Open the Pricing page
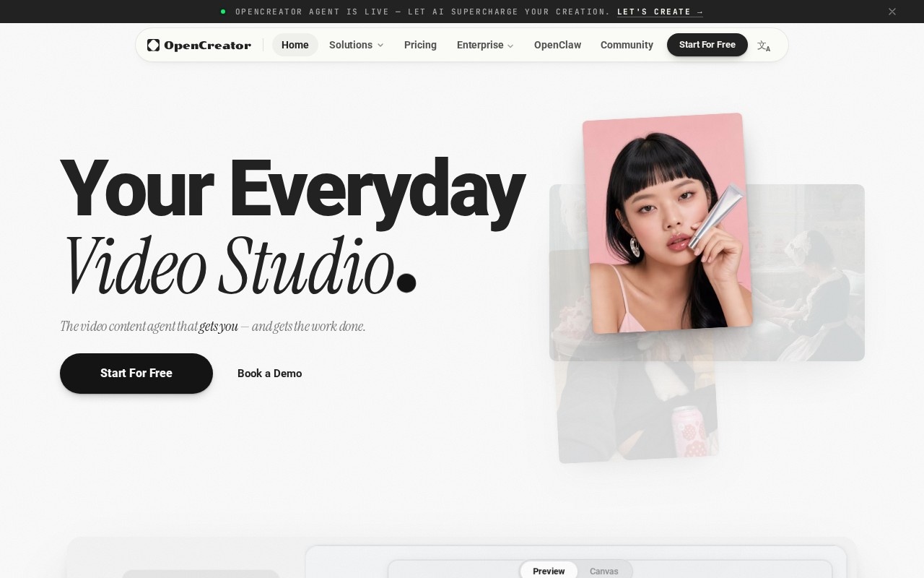The width and height of the screenshot is (924, 578). tap(420, 45)
